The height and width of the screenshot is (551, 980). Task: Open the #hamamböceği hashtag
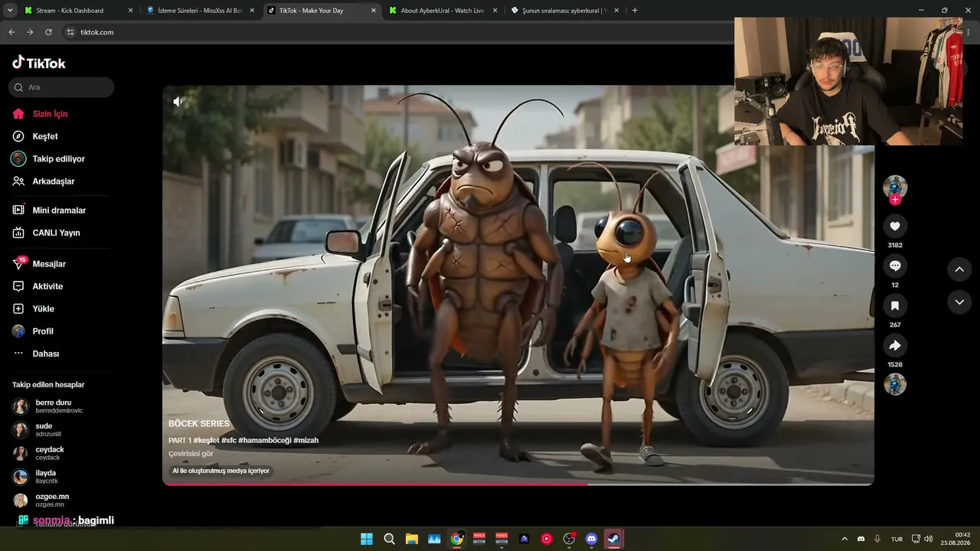(x=265, y=440)
